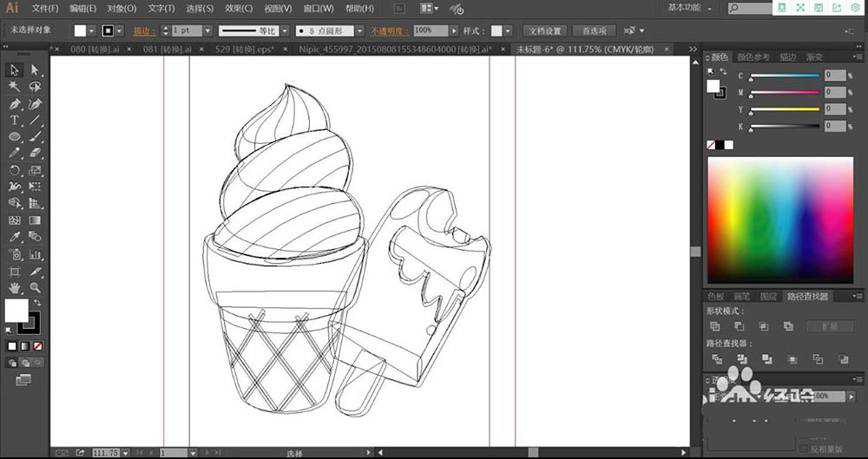
Task: Change screen mode at toolbox bottom
Action: pos(23,380)
